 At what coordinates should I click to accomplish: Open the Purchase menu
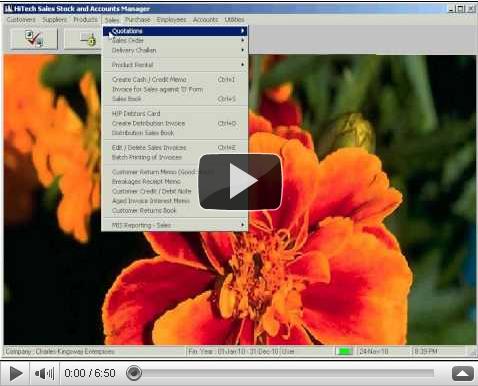pos(137,20)
